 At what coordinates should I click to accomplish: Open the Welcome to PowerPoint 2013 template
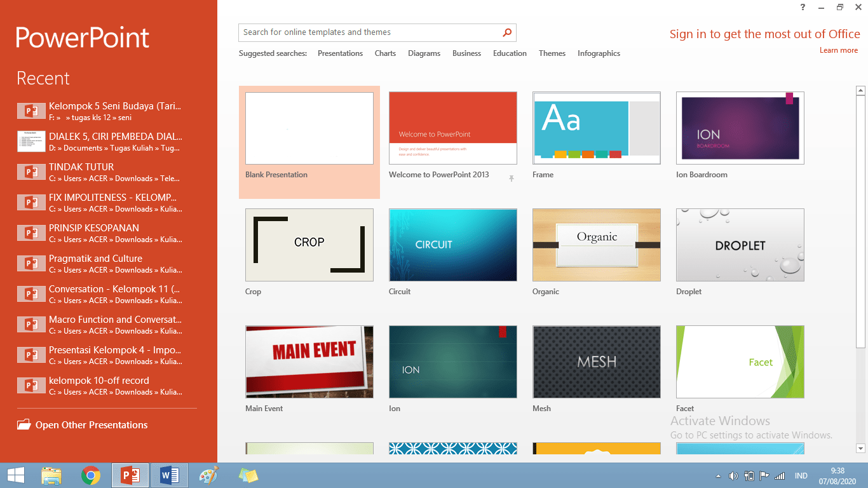click(x=453, y=128)
